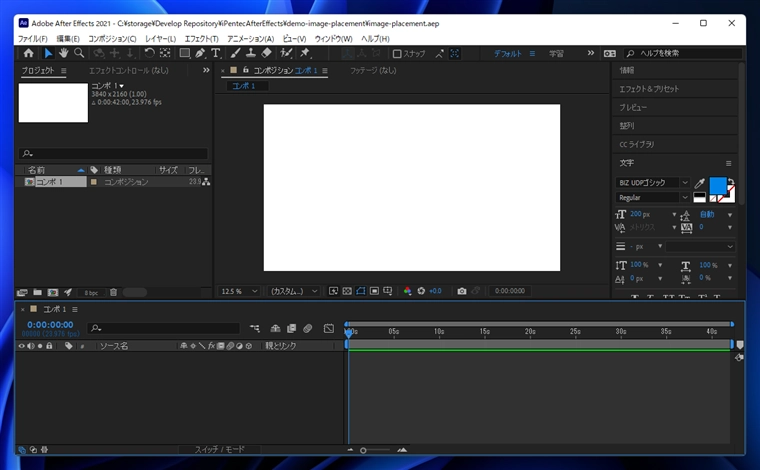
Task: Pick a color with the eyedropper in Character panel
Action: click(699, 183)
